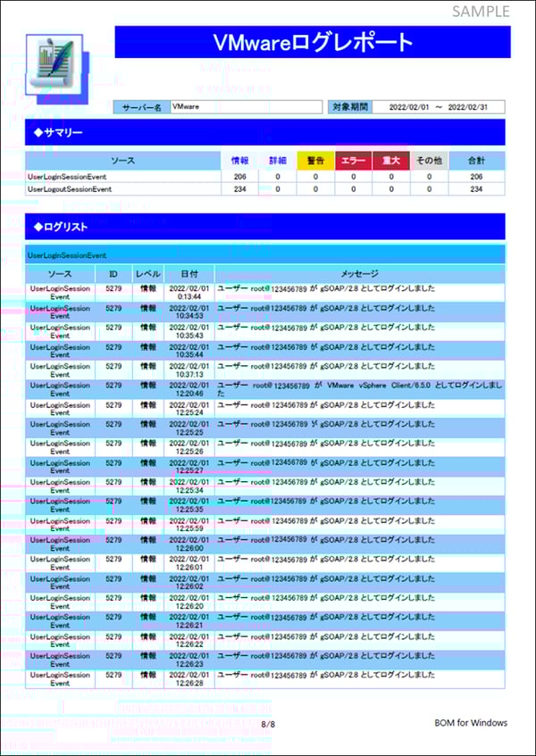Select the log date 2022/02/01 12:26:21
536x756 pixels.
(189, 621)
